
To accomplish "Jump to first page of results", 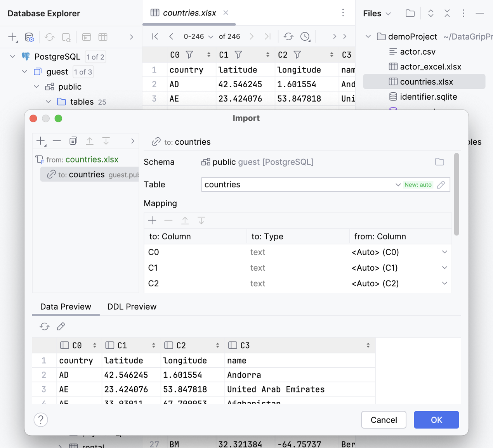I will pyautogui.click(x=155, y=36).
